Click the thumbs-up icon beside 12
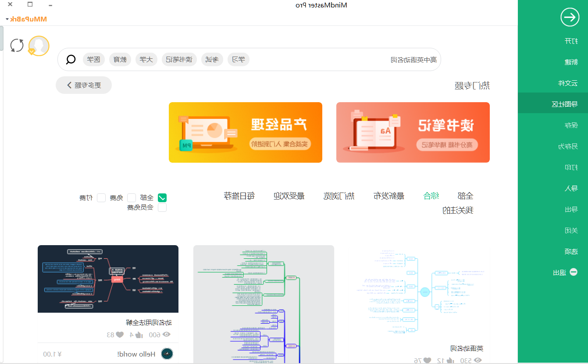Image resolution: width=588 pixels, height=364 pixels. 449,360
